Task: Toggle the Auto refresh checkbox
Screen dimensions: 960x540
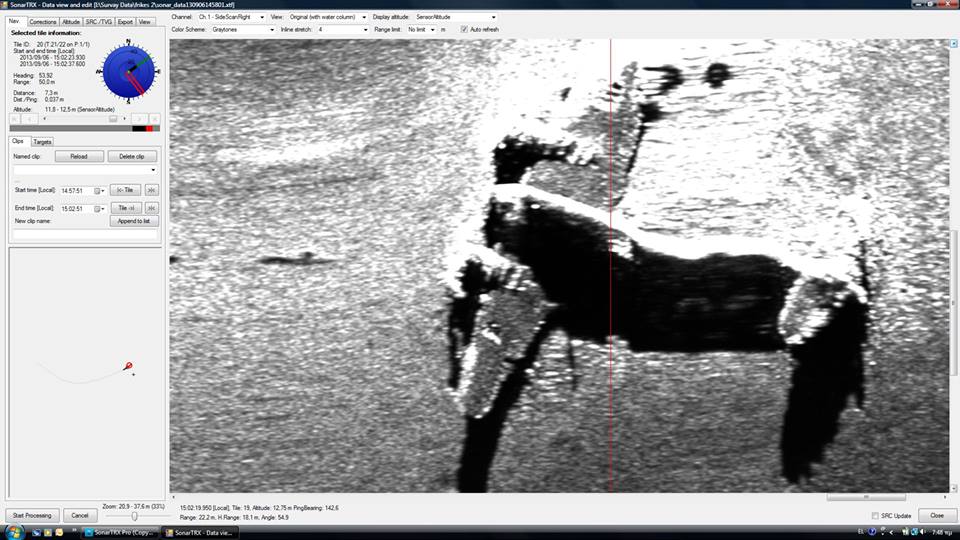Action: (464, 30)
